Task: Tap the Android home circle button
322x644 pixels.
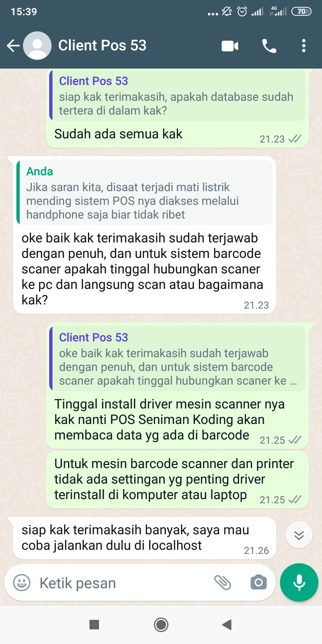Action: click(x=161, y=625)
